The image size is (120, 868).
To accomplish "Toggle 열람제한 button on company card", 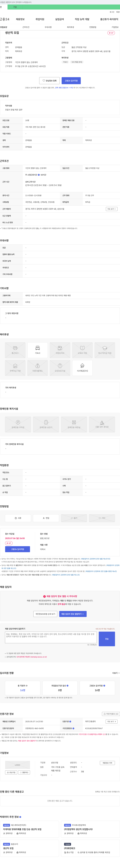I will pos(24,772).
